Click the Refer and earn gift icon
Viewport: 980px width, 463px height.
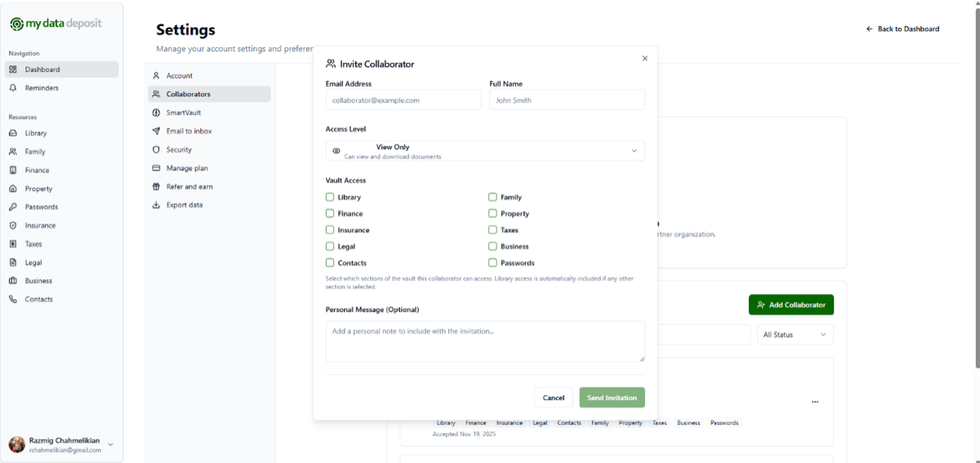click(x=156, y=187)
